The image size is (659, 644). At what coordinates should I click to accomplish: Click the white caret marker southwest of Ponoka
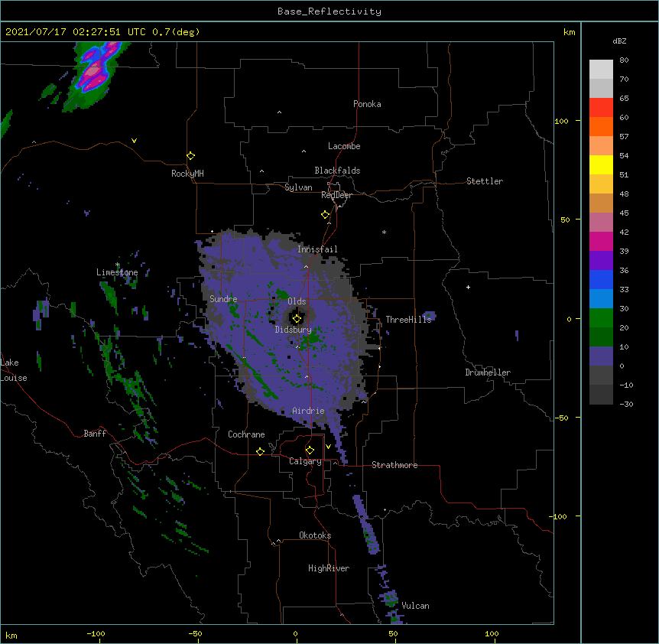(x=279, y=112)
